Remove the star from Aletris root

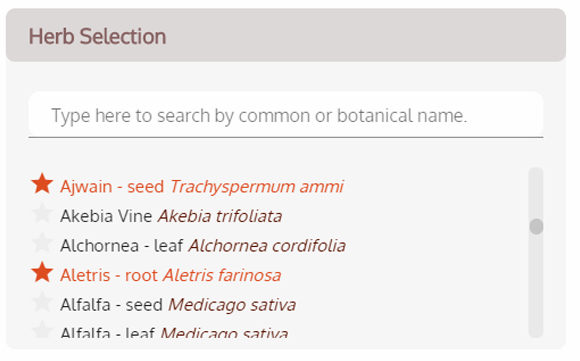tap(42, 272)
